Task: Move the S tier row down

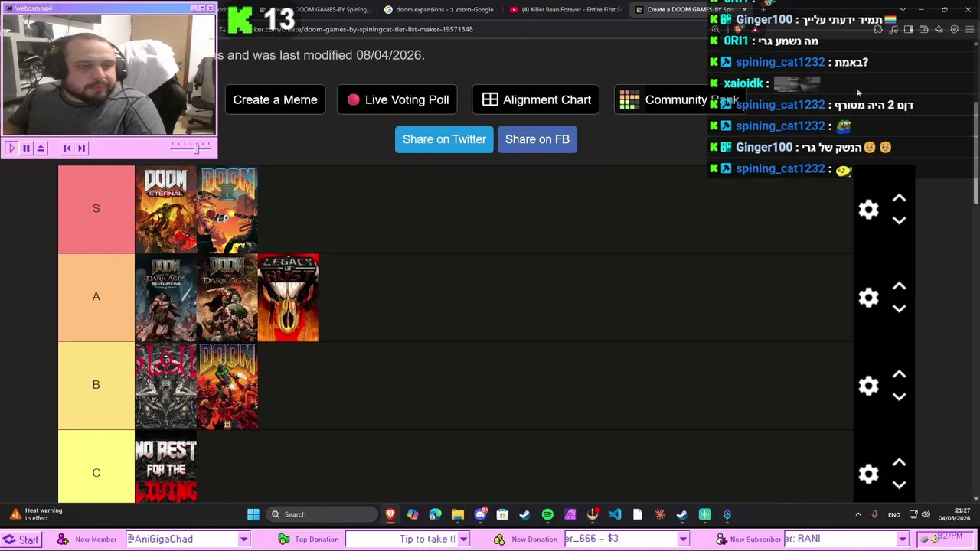Action: click(900, 220)
